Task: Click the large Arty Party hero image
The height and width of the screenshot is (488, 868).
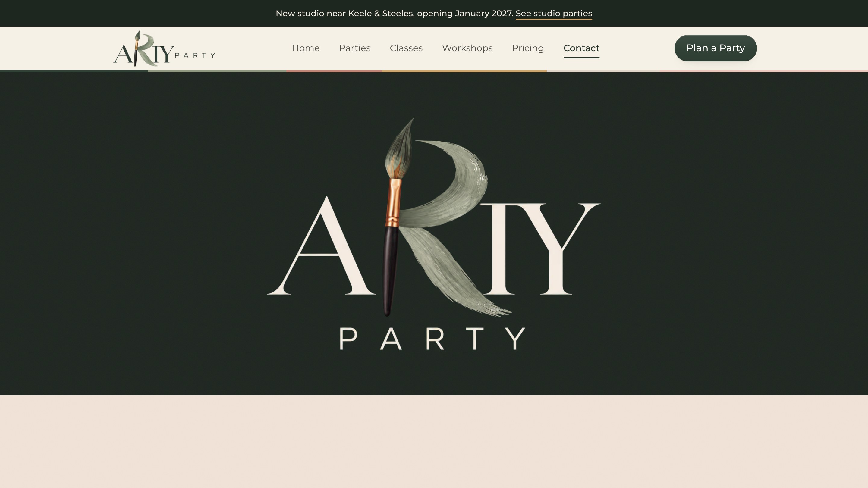Action: click(434, 234)
